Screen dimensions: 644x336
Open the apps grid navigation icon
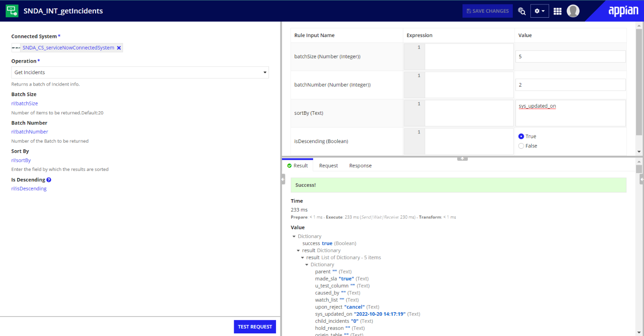click(557, 11)
